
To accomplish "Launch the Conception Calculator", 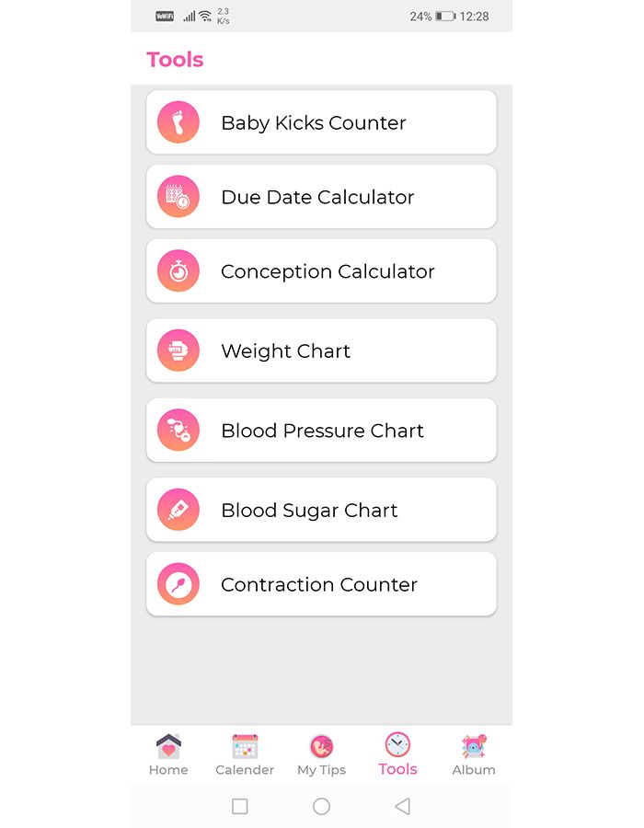I will coord(328,272).
